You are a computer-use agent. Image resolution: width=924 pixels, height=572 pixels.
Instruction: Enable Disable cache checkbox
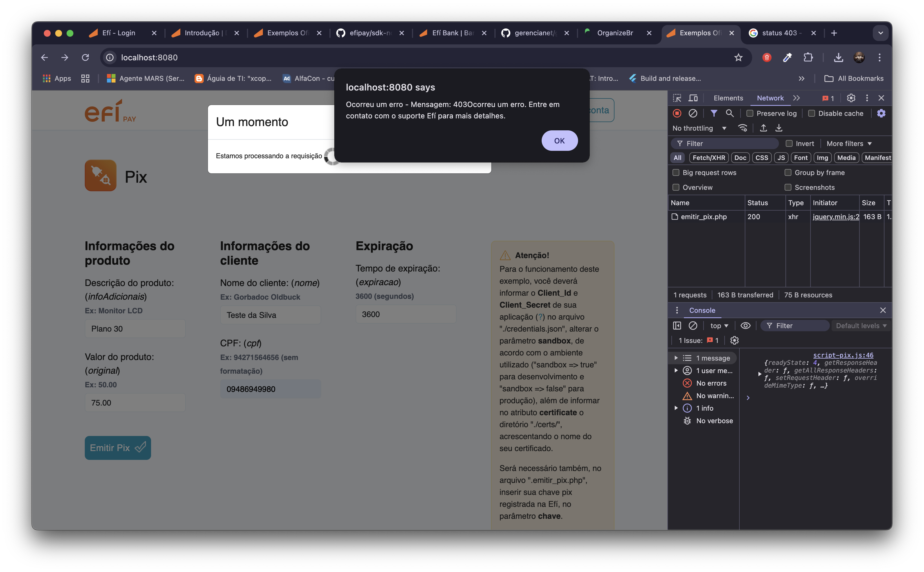coord(812,114)
